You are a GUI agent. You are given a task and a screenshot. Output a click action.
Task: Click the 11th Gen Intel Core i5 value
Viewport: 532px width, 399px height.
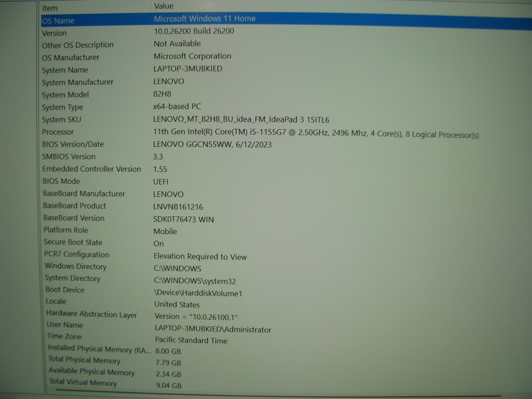[x=316, y=133]
